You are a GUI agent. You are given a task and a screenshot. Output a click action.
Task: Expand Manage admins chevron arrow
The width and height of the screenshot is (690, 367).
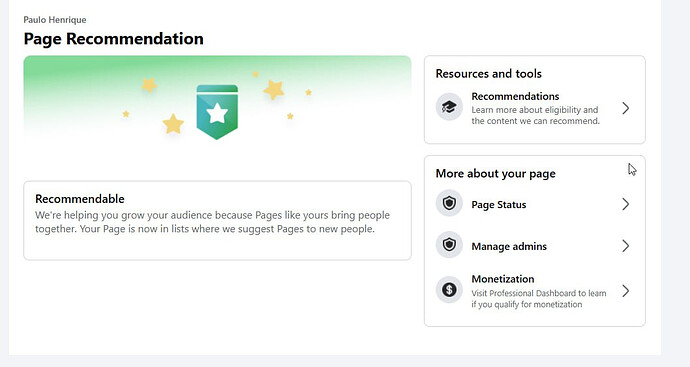(x=625, y=246)
